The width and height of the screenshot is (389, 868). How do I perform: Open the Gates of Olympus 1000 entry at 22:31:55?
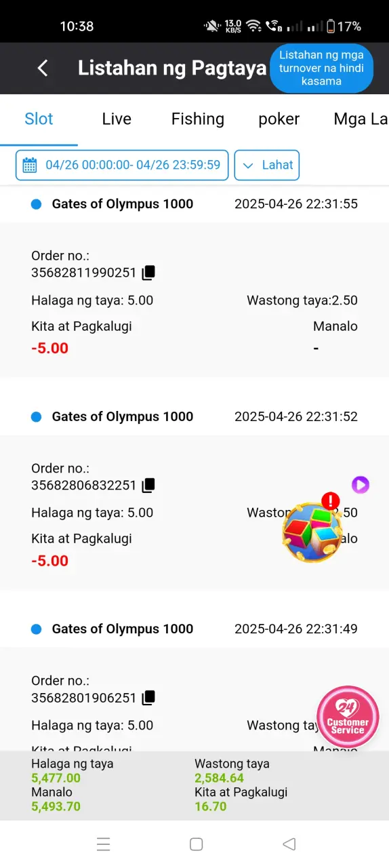click(x=194, y=204)
